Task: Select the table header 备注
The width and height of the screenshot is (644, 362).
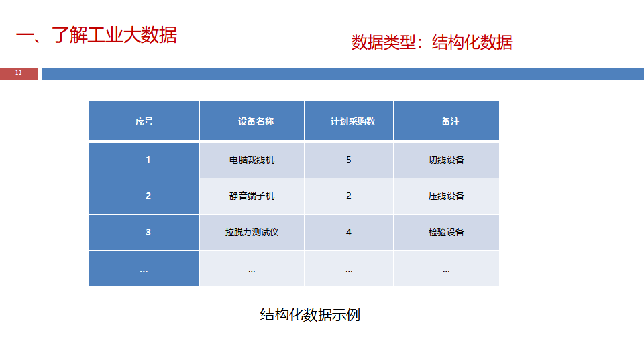Action: (447, 121)
